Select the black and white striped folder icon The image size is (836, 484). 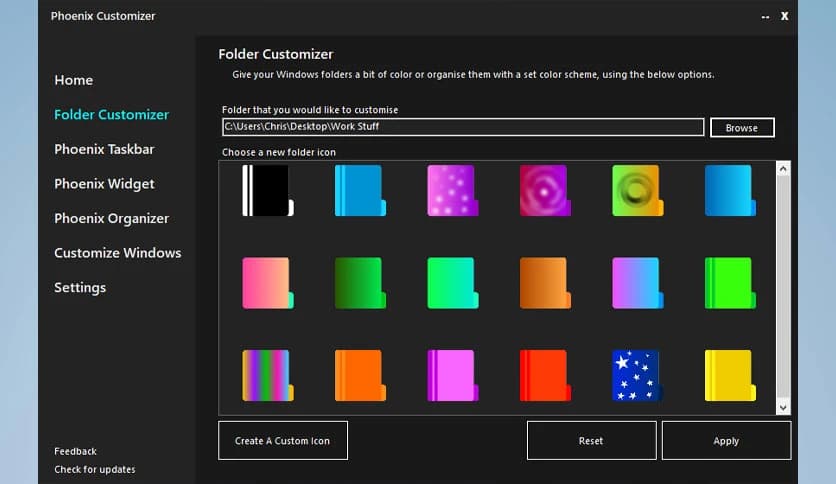click(268, 190)
